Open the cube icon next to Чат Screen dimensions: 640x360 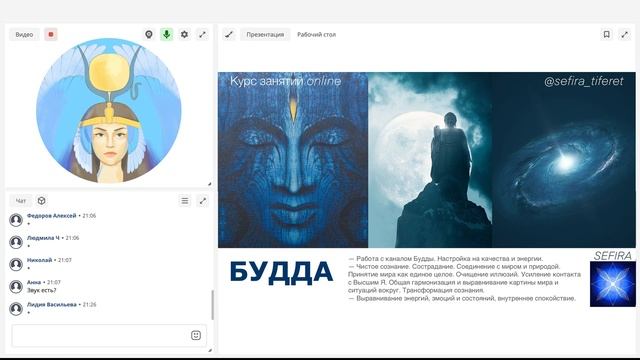41,200
